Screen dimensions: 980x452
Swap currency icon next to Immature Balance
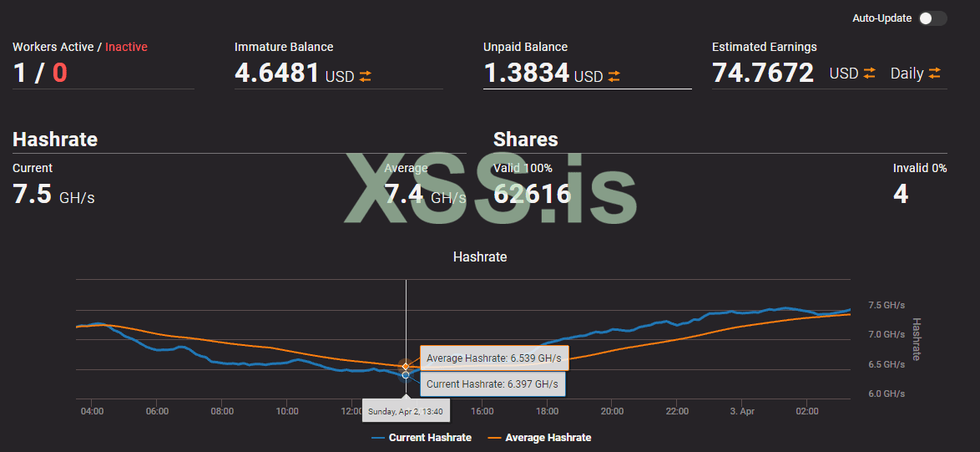366,76
